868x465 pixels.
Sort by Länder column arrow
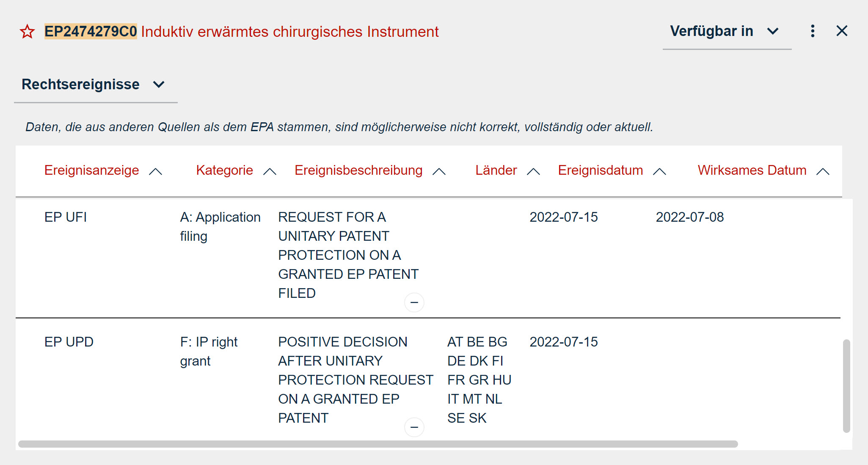point(533,171)
